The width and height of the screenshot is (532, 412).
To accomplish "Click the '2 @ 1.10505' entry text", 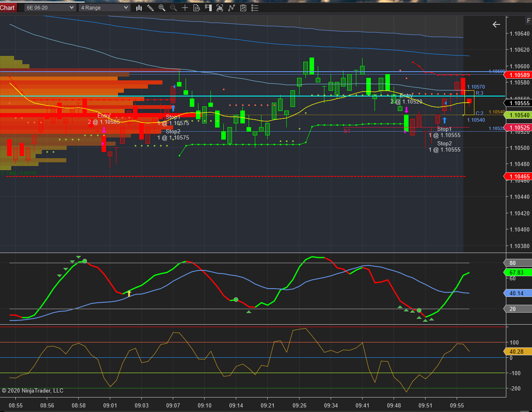I will [104, 122].
